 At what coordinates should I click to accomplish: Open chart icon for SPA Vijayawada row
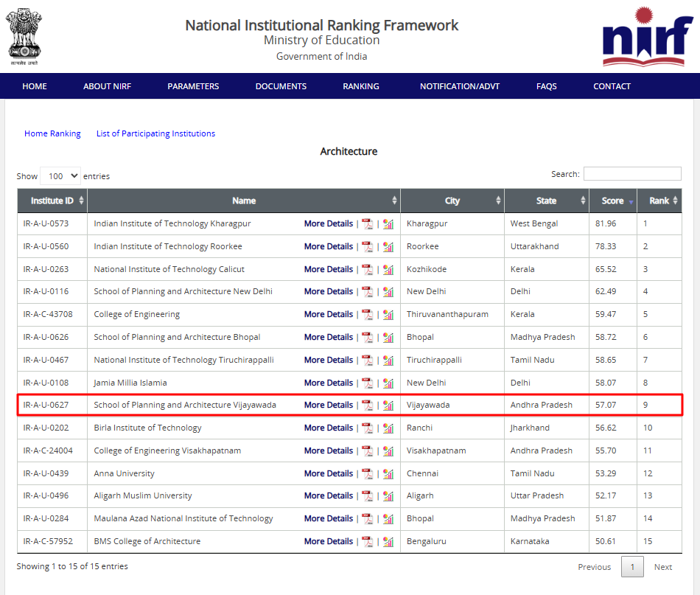pyautogui.click(x=388, y=406)
